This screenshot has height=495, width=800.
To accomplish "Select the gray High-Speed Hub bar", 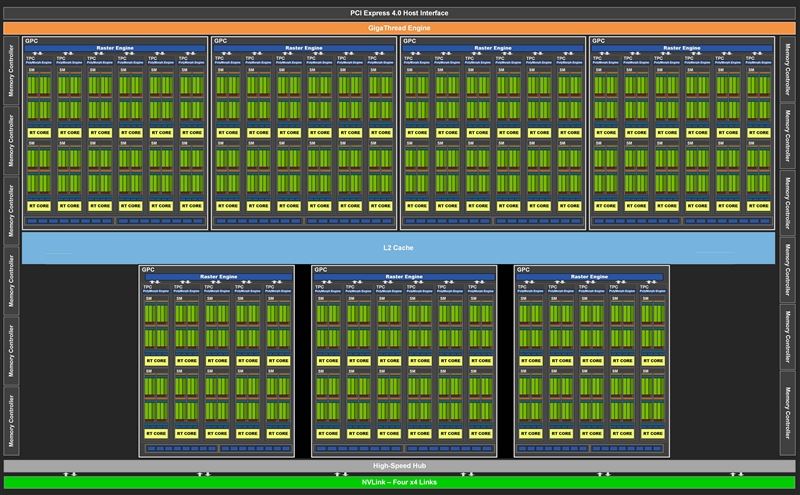I will 400,465.
